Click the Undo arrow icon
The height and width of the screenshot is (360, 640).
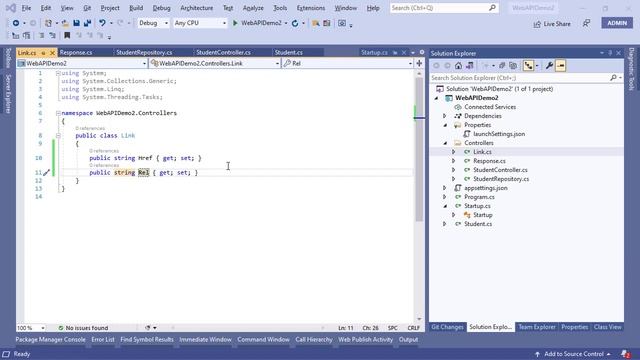pos(102,23)
